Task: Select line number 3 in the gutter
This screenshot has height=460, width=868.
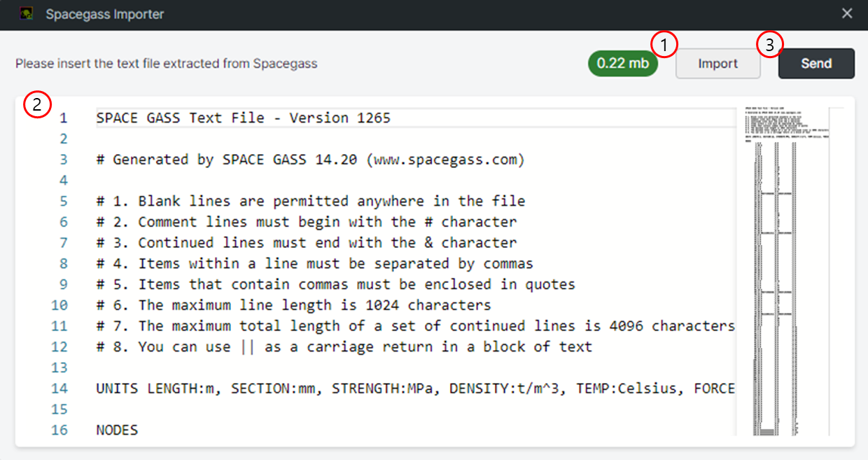Action: [64, 160]
